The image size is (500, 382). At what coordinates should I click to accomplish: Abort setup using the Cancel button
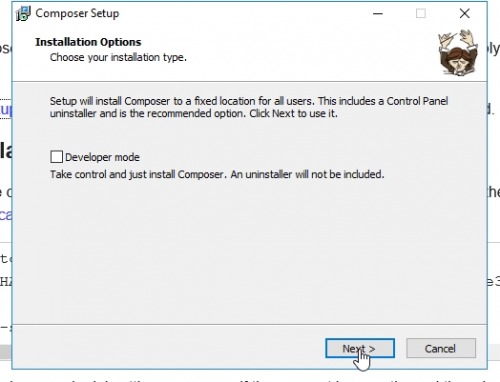441,348
